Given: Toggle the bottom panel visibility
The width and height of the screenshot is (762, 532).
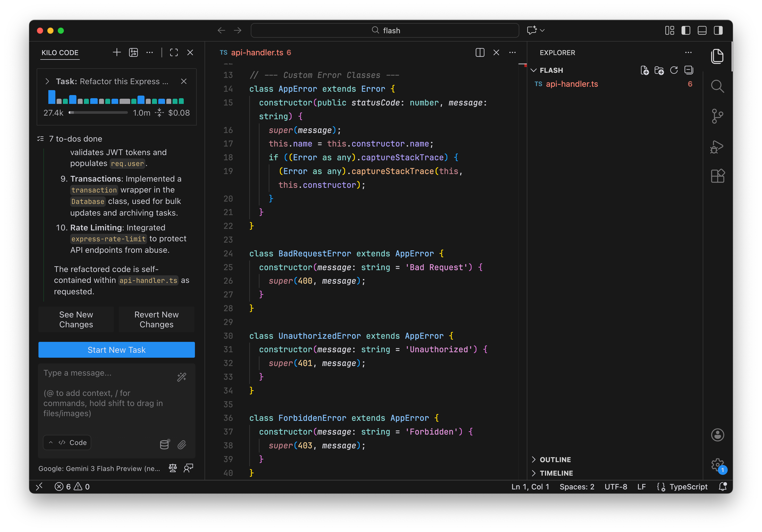Looking at the screenshot, I should [702, 30].
